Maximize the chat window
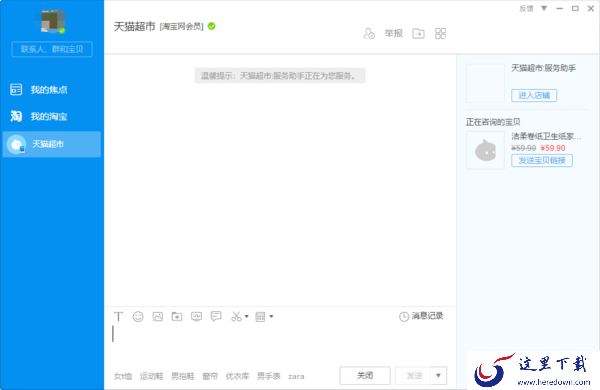 [575, 8]
